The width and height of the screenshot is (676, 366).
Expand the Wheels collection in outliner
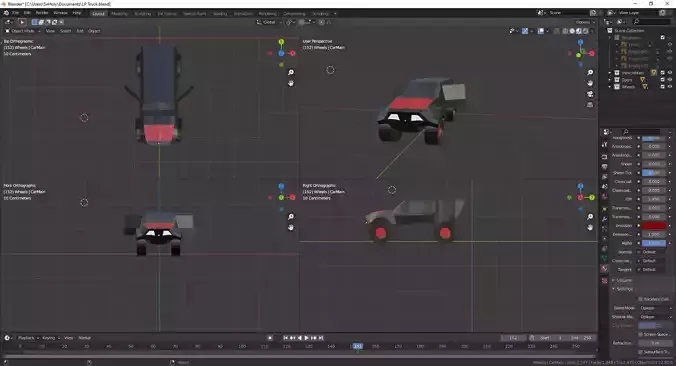coord(610,87)
